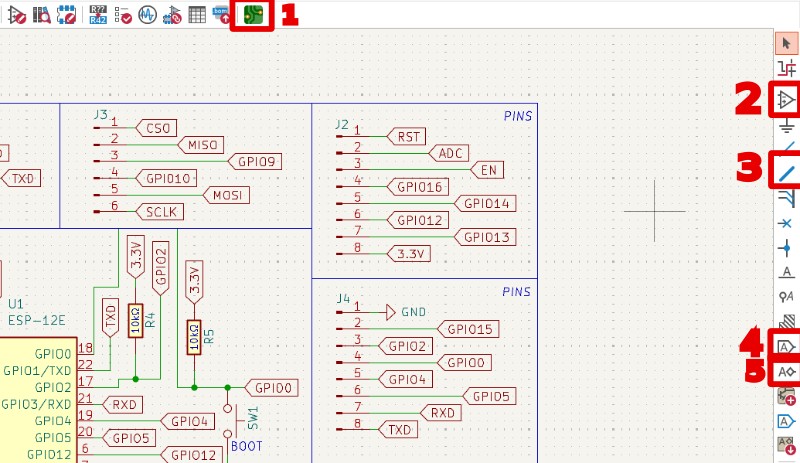
Task: Select the BOOT switch label
Action: tap(246, 446)
